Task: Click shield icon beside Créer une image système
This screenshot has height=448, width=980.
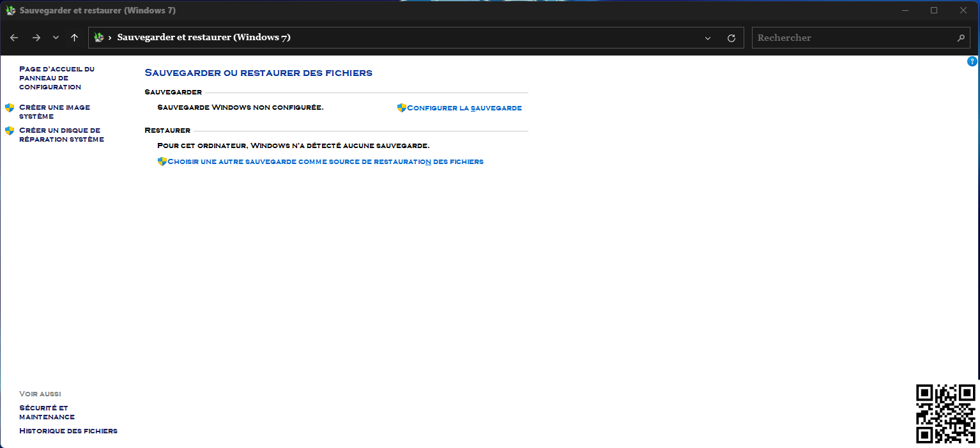Action: [x=10, y=107]
